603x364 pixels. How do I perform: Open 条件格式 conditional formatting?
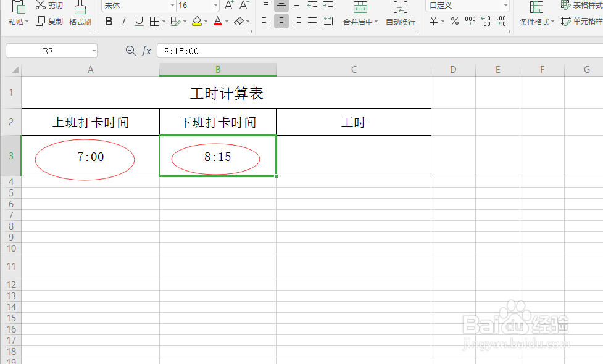click(536, 14)
